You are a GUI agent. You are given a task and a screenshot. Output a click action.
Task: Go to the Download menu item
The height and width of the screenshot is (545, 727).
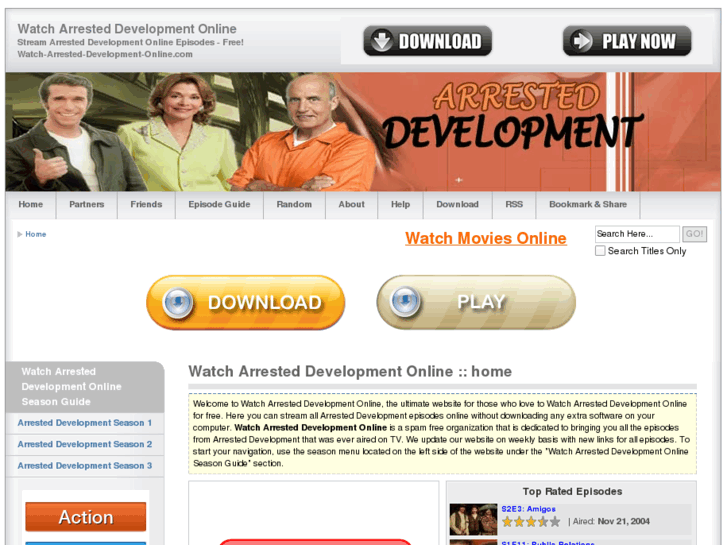coord(457,205)
